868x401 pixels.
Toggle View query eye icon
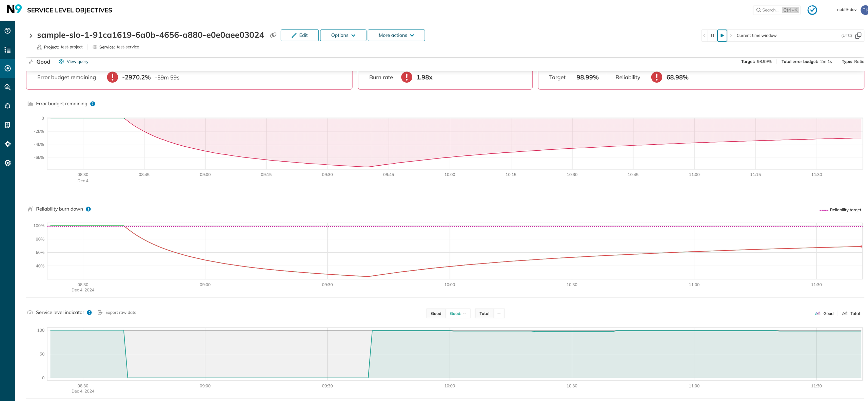[x=61, y=62]
